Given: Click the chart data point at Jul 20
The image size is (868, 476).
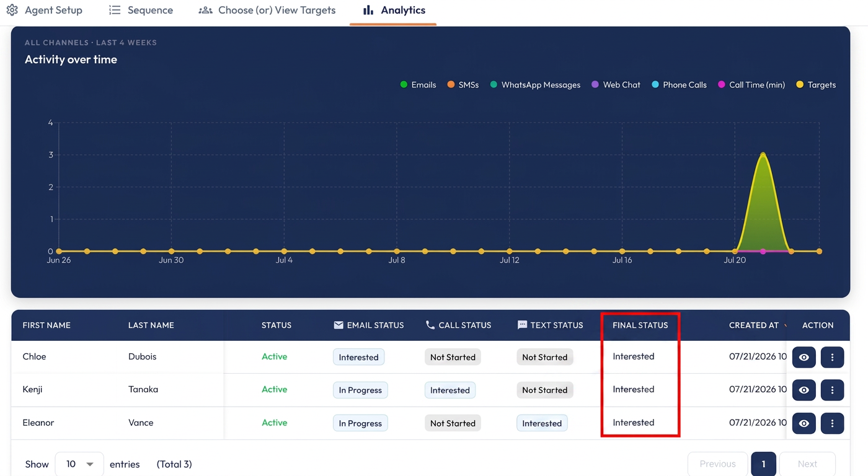Looking at the screenshot, I should point(735,251).
